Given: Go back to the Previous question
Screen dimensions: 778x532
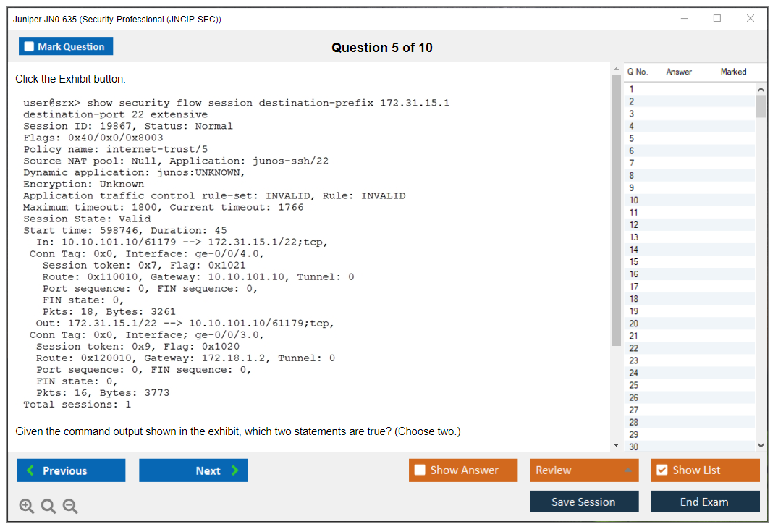Looking at the screenshot, I should (71, 470).
